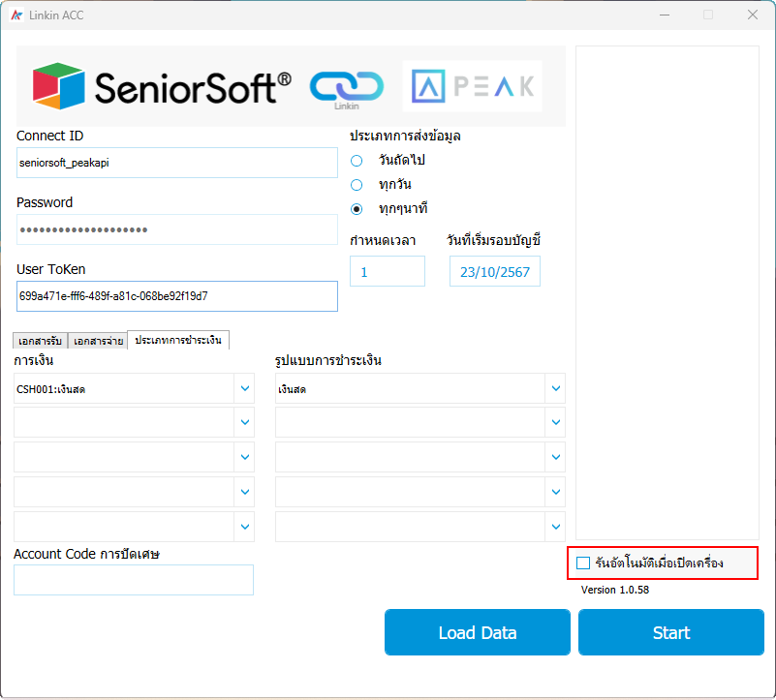Click the Linkin chain logo
The image size is (776, 700).
[347, 89]
